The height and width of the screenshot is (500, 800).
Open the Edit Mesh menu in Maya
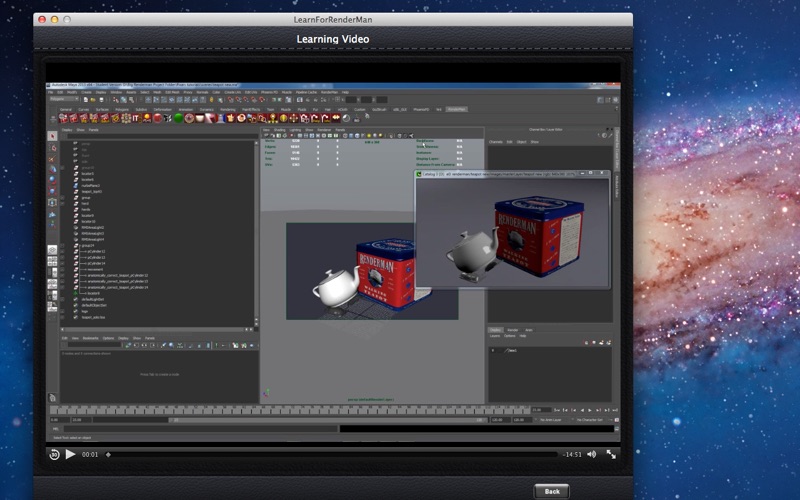(x=172, y=92)
